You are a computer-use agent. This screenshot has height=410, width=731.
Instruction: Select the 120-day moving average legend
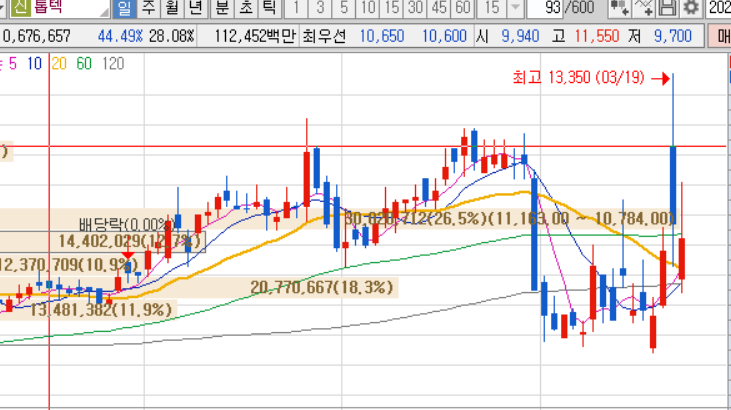[x=113, y=63]
